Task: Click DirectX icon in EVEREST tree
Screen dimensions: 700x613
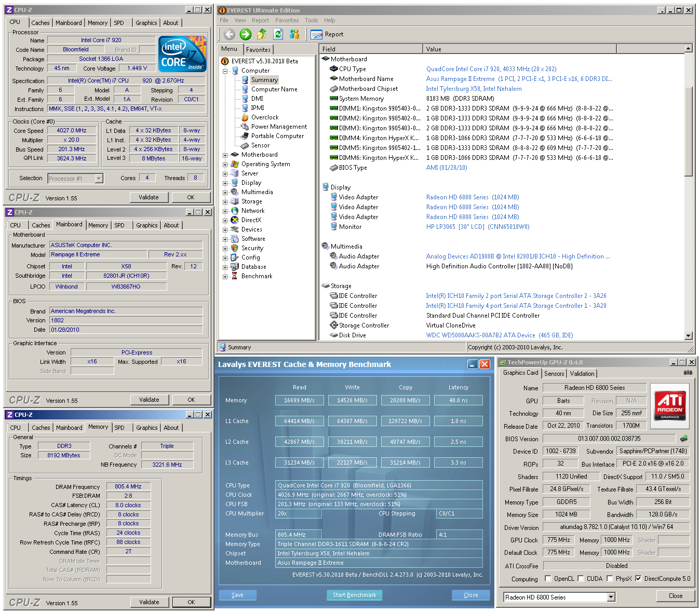Action: (235, 220)
